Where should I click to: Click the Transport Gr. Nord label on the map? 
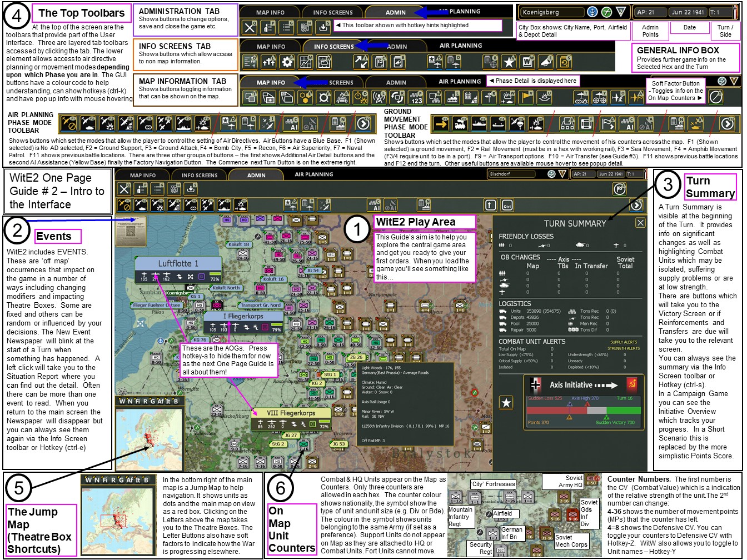261,306
